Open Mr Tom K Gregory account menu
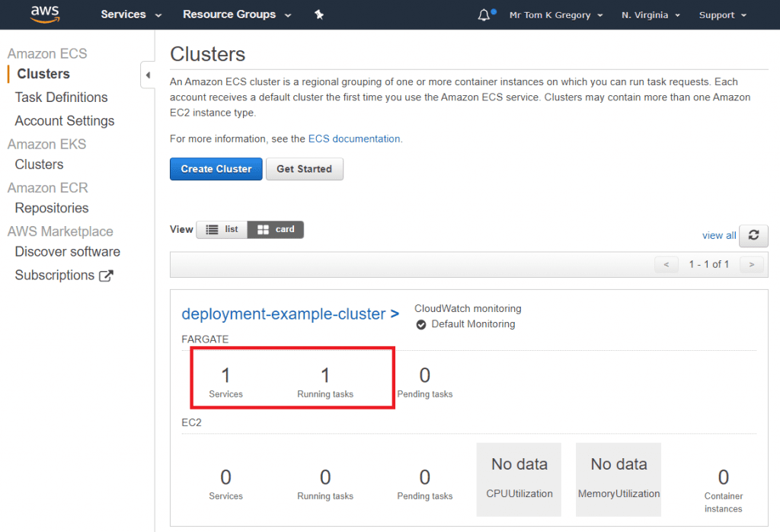This screenshot has width=780, height=532. pos(555,15)
